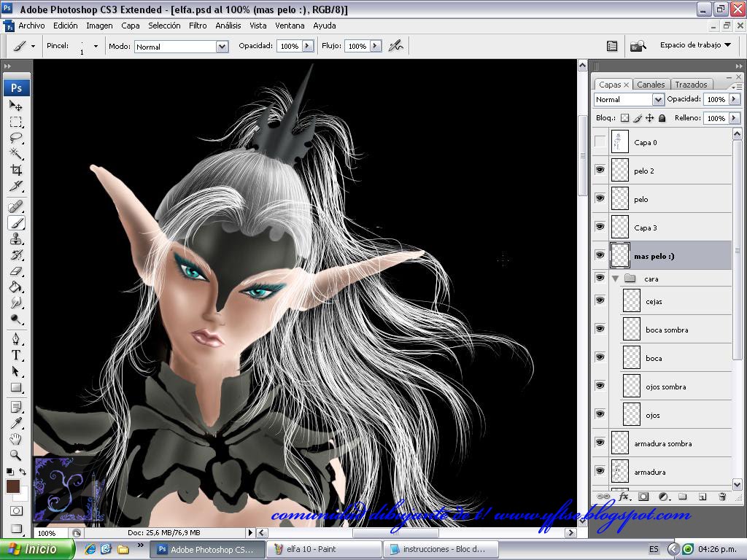The width and height of the screenshot is (747, 560).
Task: Select the 'armadura sombra' layer
Action: 662,443
